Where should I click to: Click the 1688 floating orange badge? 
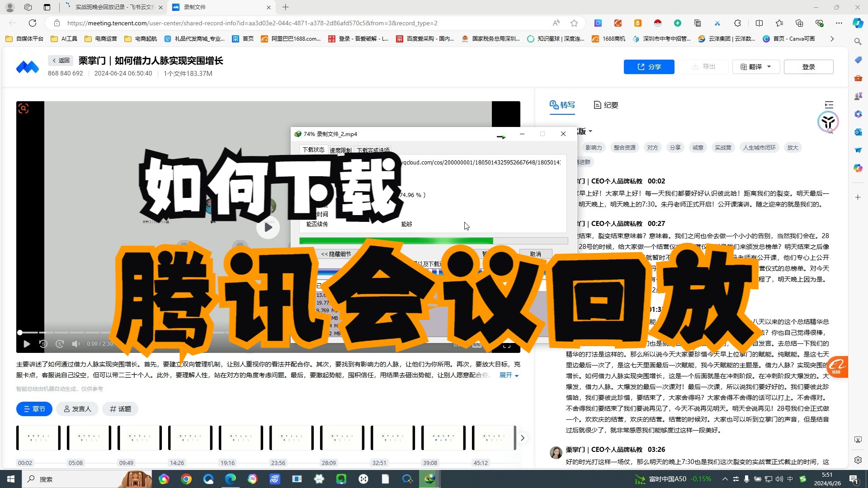[x=837, y=366]
